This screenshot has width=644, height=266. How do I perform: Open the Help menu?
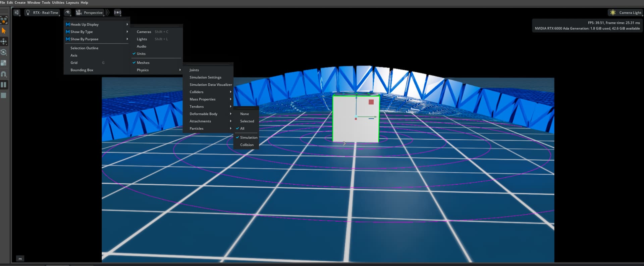click(84, 2)
